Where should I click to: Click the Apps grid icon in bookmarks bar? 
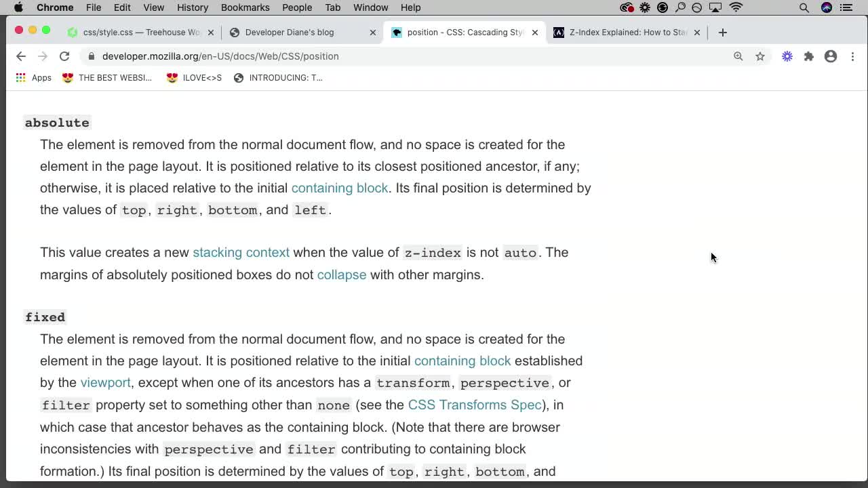20,77
